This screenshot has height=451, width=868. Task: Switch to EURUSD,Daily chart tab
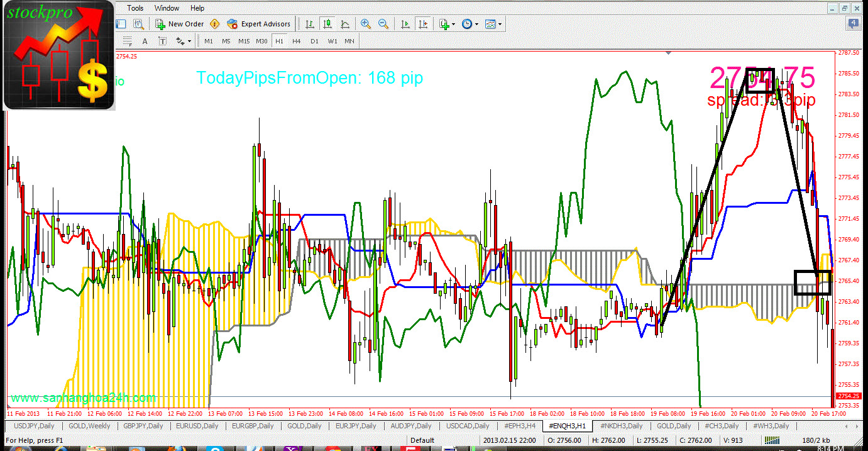click(x=197, y=426)
